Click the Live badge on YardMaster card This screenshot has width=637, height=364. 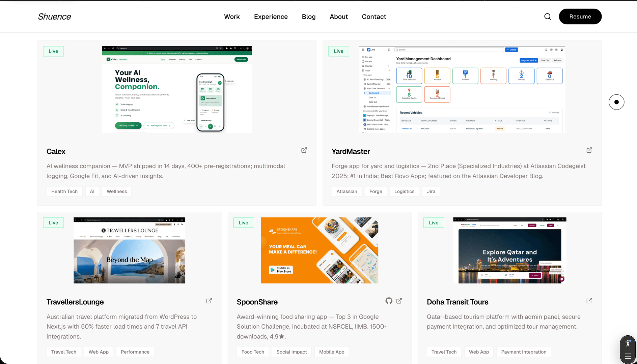click(338, 51)
